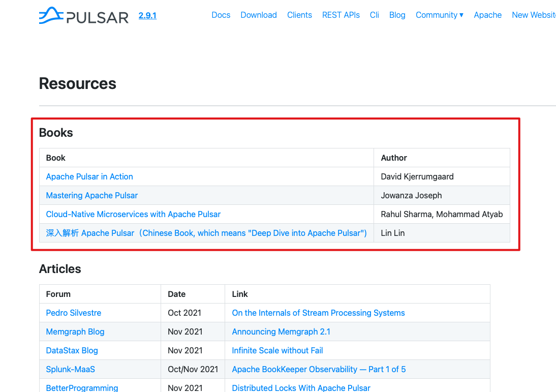
Task: Click the Resources page heading
Action: click(x=78, y=84)
